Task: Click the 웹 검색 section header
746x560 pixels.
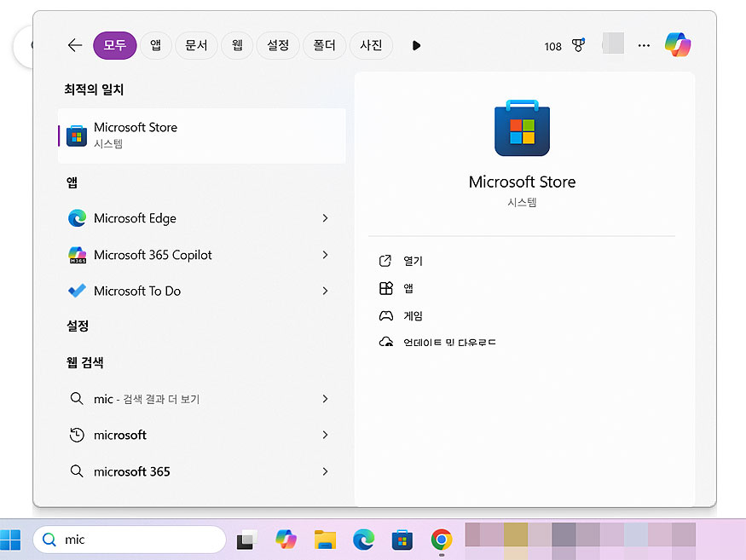Action: pyautogui.click(x=84, y=362)
